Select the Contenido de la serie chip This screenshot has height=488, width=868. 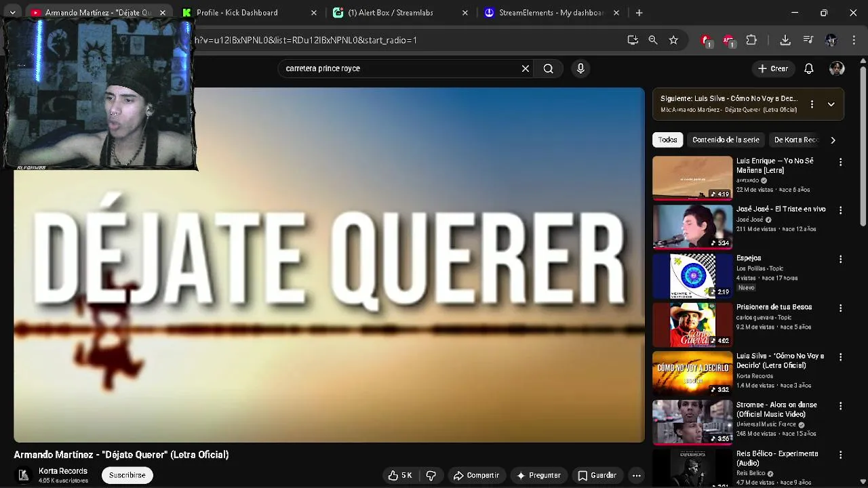726,140
